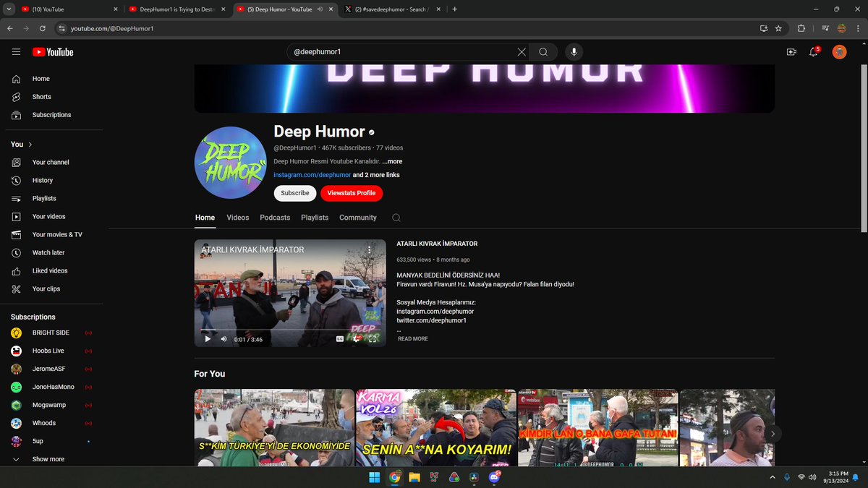Screen dimensions: 868x488
Task: Mute the featured video volume
Action: [x=224, y=338]
